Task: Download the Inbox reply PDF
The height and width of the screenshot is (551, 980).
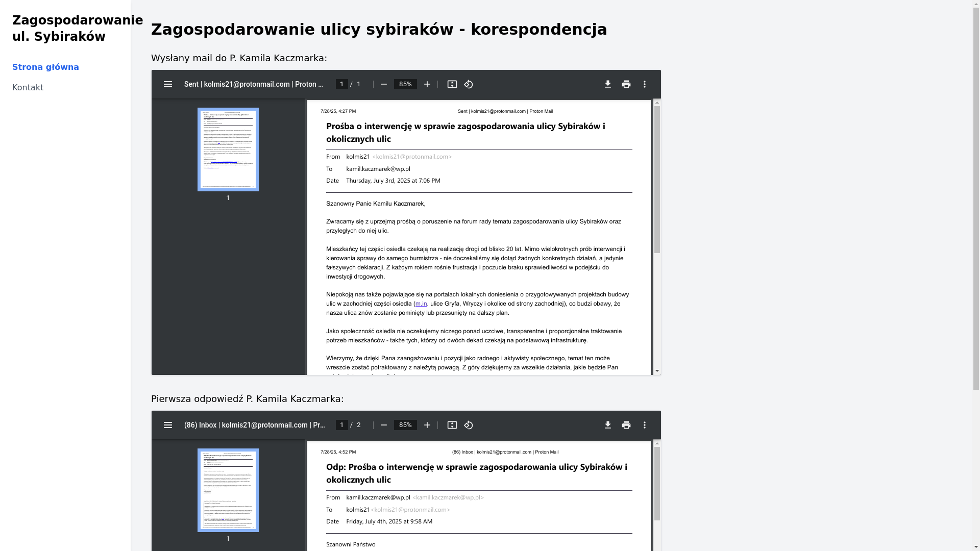Action: coord(608,425)
